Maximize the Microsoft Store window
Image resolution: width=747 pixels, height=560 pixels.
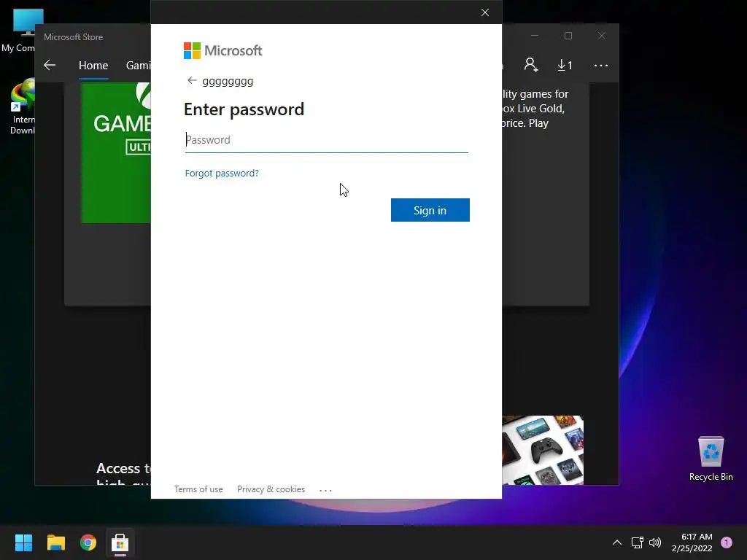(568, 36)
